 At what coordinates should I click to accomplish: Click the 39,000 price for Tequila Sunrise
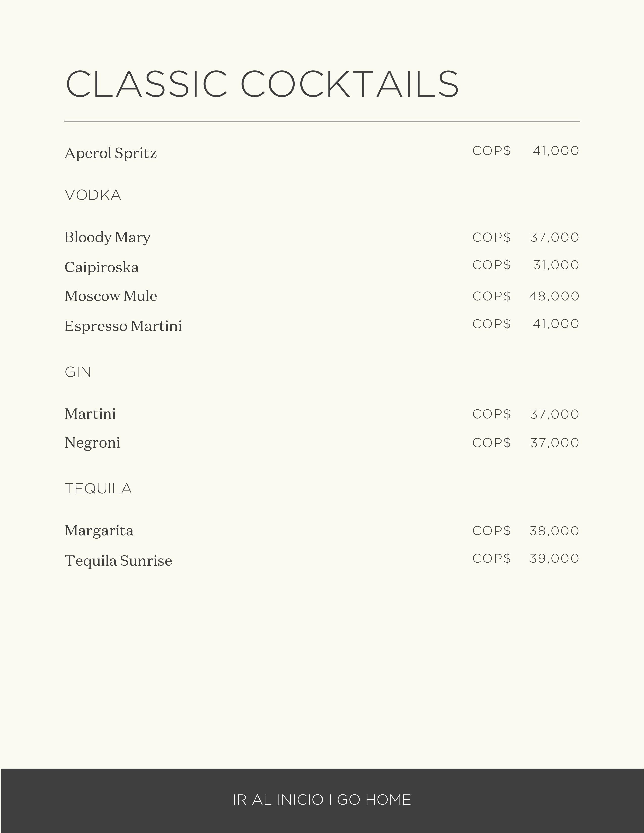(554, 558)
